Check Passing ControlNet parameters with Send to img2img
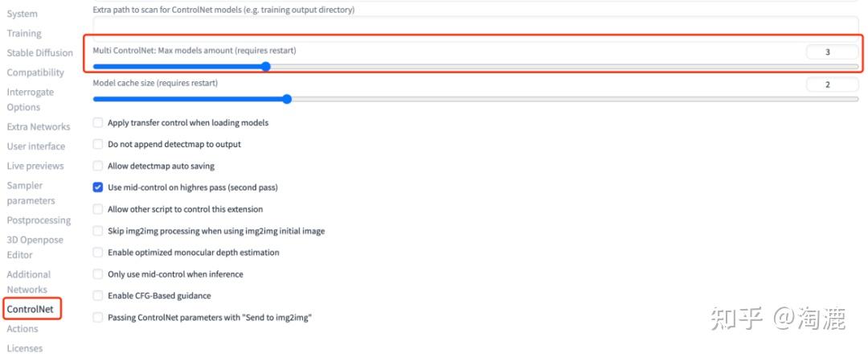Viewport: 868px width, 354px height. [x=98, y=318]
